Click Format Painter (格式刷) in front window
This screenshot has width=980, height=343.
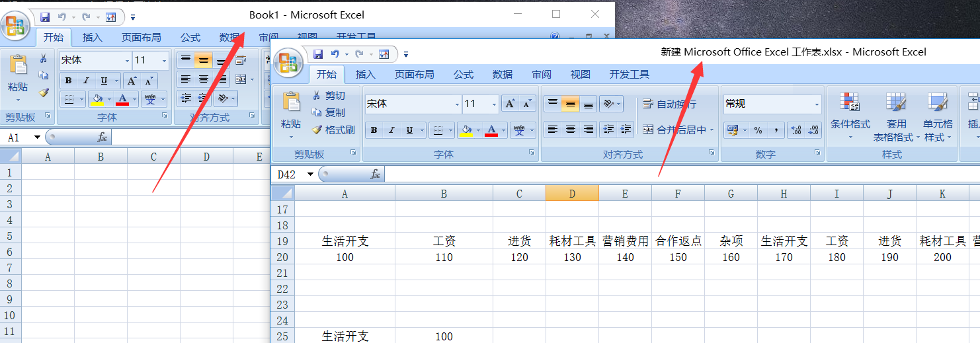(333, 130)
